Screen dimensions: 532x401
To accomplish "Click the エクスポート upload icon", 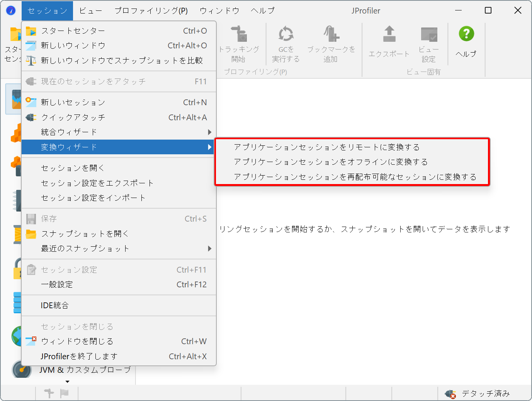I will coord(389,34).
